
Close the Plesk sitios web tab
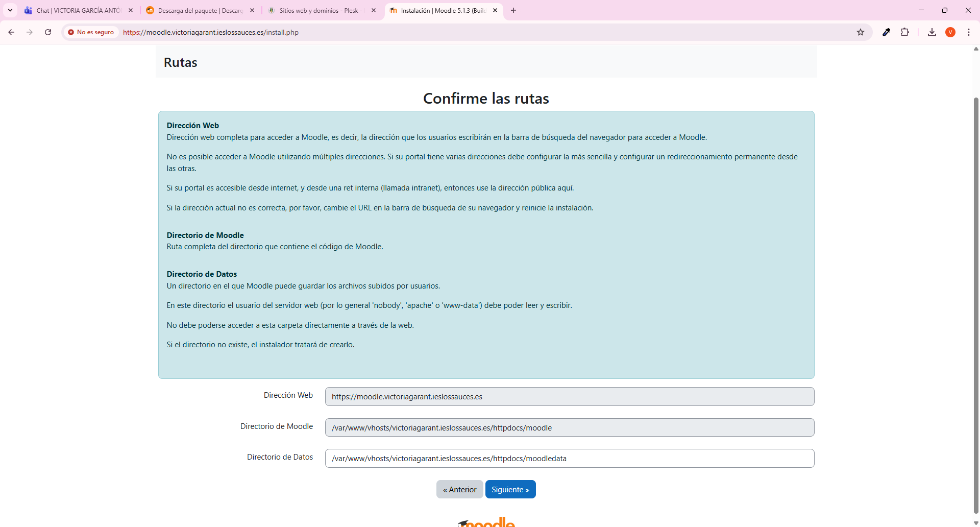click(374, 10)
